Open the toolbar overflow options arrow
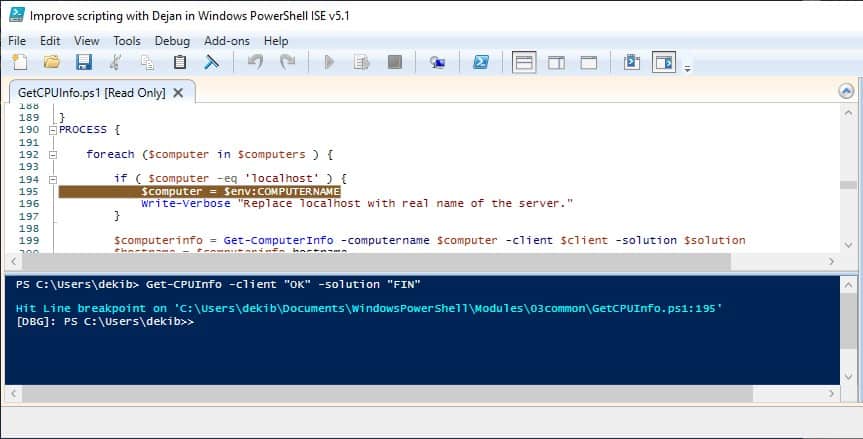Viewport: 863px width, 439px height. (x=687, y=69)
